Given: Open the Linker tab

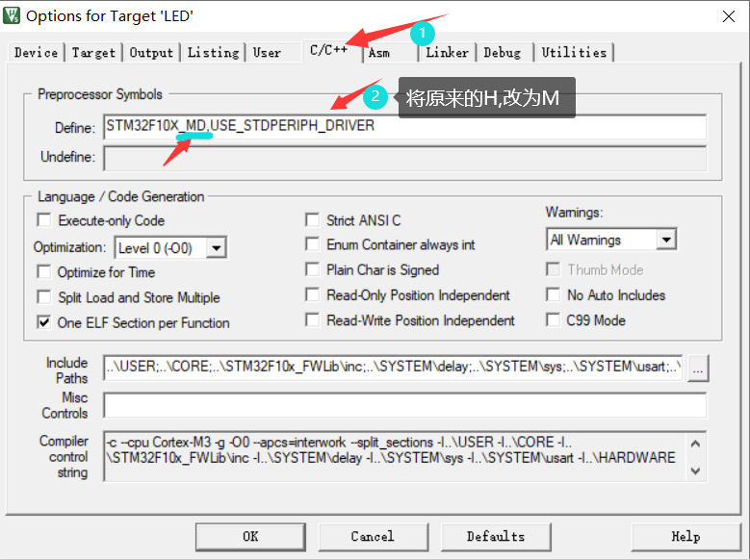Looking at the screenshot, I should pyautogui.click(x=448, y=52).
